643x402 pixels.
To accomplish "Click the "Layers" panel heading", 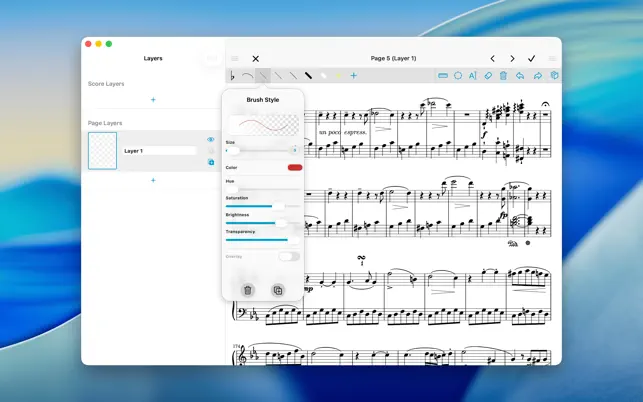I will 153,59.
